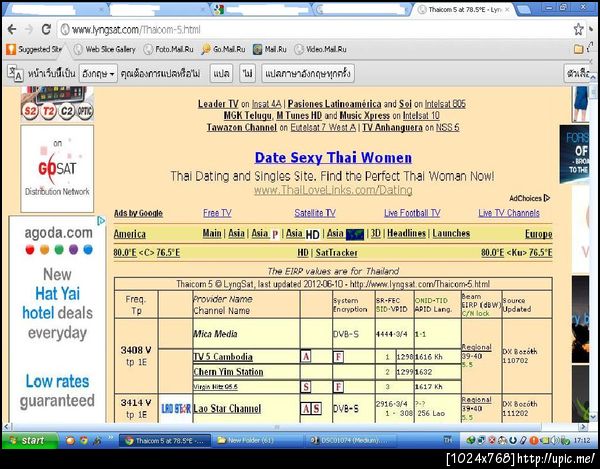Go to the Main section
This screenshot has width=600, height=469.
click(x=212, y=233)
